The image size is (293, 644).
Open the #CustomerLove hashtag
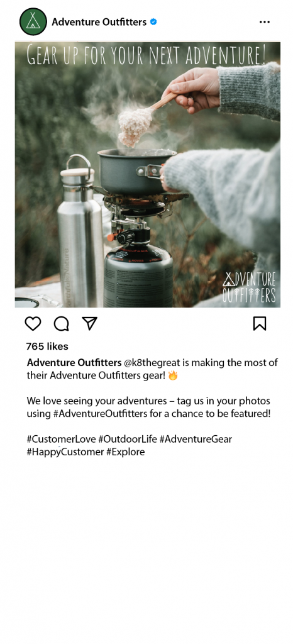pos(61,439)
